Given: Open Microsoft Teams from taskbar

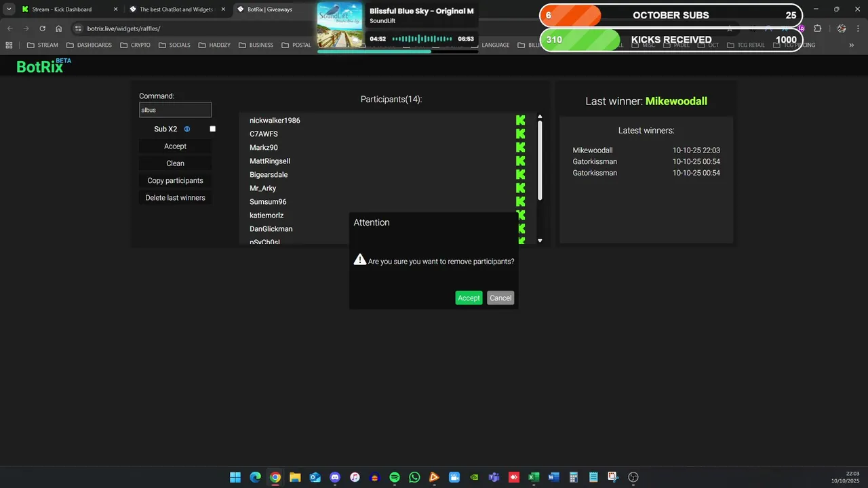Looking at the screenshot, I should pos(494,477).
